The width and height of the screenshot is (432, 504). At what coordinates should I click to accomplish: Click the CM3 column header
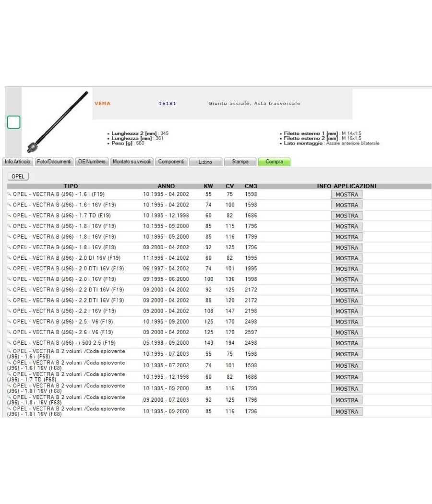coord(251,186)
